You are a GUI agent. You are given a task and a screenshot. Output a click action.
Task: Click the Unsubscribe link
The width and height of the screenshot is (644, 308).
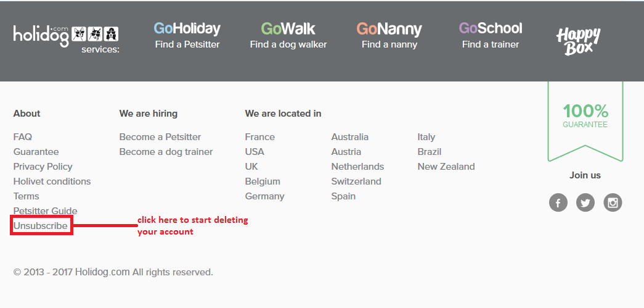click(41, 226)
